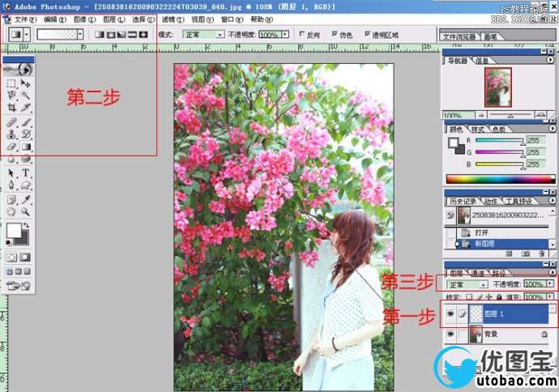Select the Pen tool
559x392 pixels.
[11, 185]
